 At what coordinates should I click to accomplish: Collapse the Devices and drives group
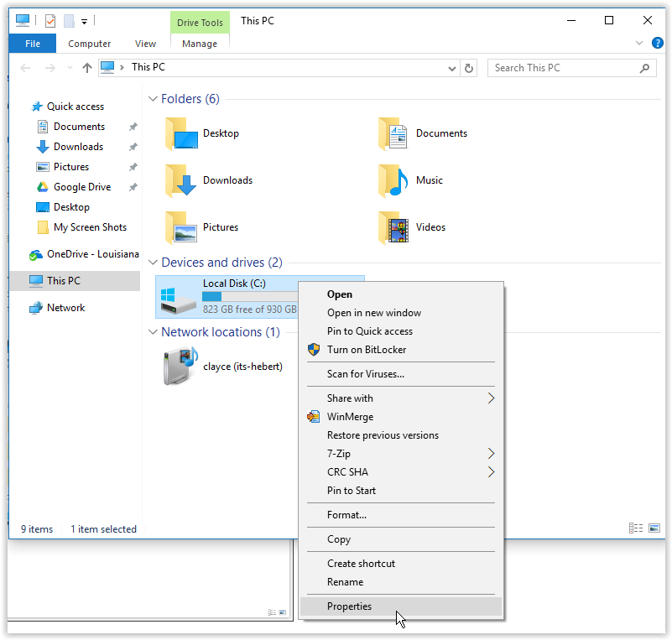click(153, 263)
